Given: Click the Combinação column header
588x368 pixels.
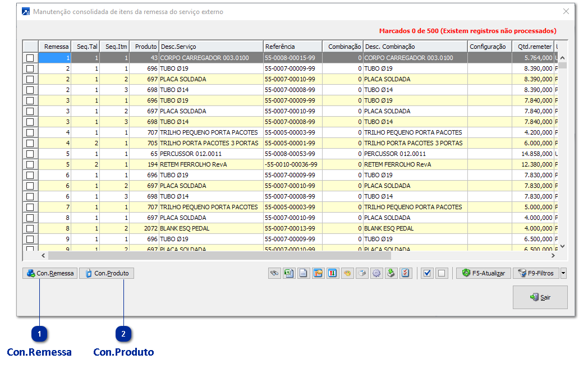Looking at the screenshot, I should [343, 47].
